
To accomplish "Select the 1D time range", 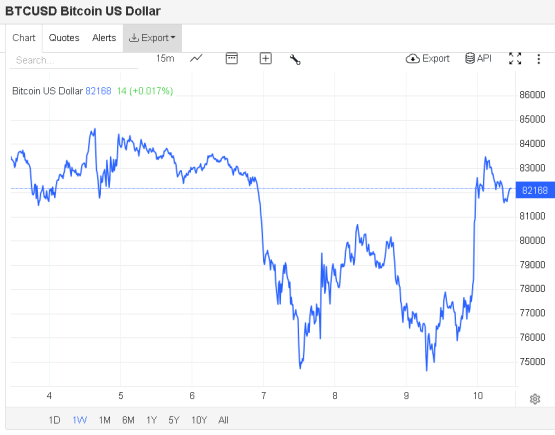I will [x=54, y=420].
